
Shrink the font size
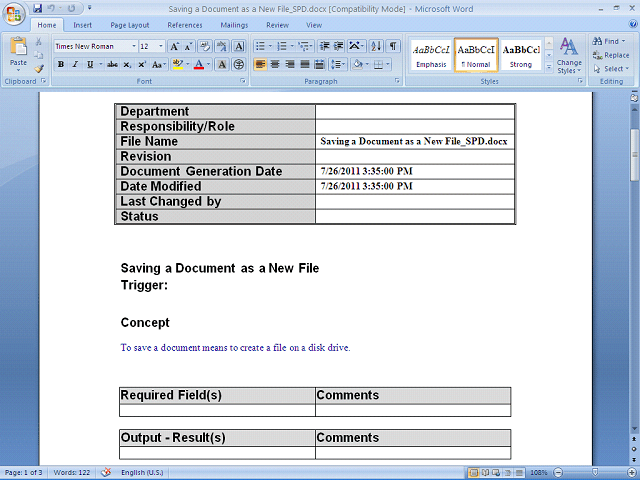click(188, 46)
